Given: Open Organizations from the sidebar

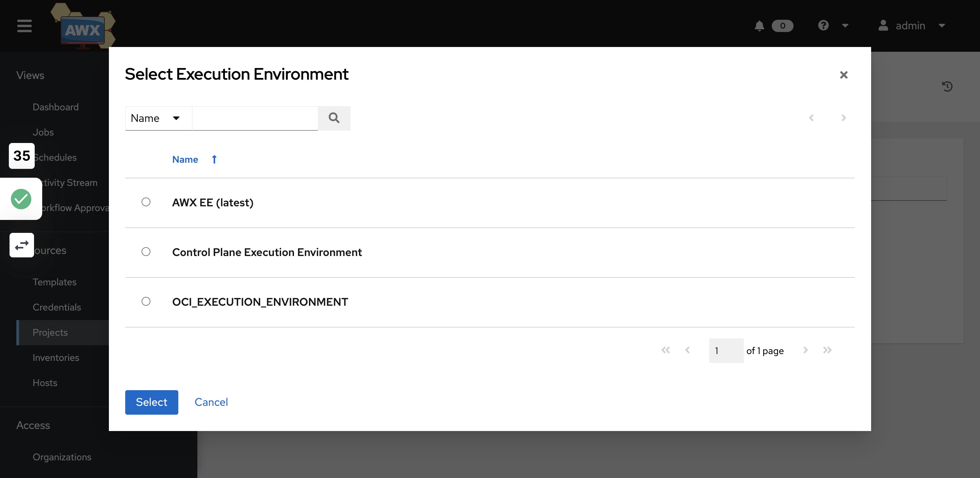Looking at the screenshot, I should (x=62, y=457).
